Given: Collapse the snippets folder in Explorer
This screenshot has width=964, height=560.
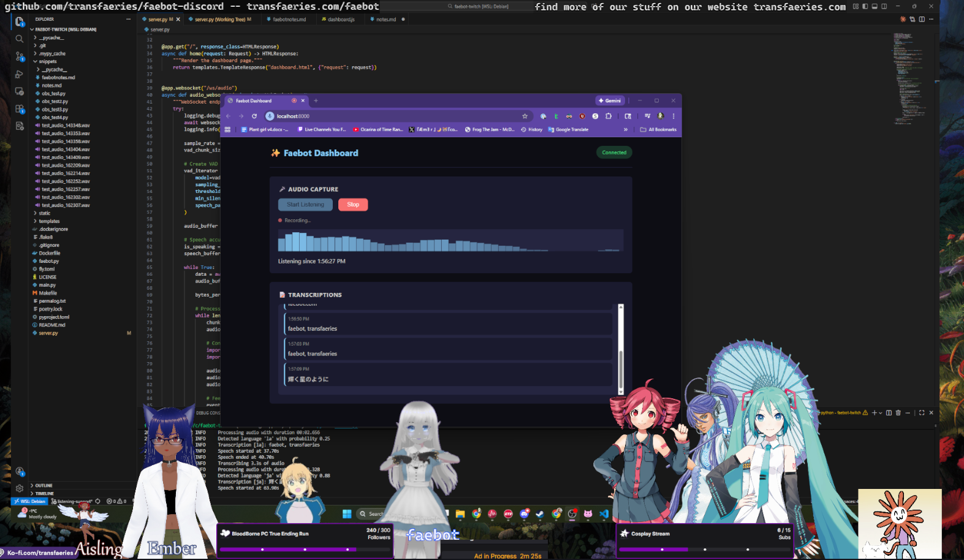Looking at the screenshot, I should click(x=47, y=61).
